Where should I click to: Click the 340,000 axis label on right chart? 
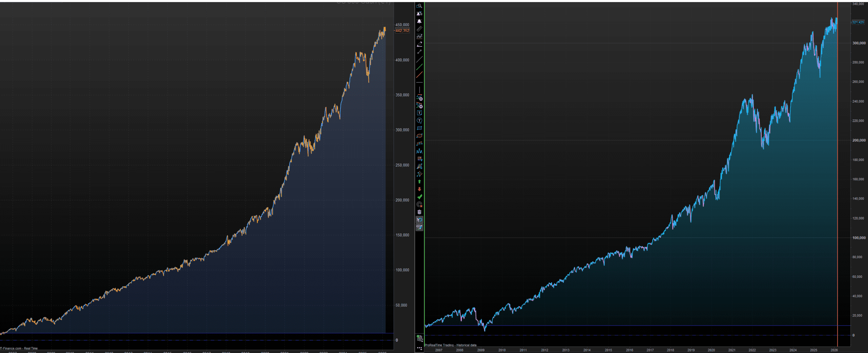(858, 4)
